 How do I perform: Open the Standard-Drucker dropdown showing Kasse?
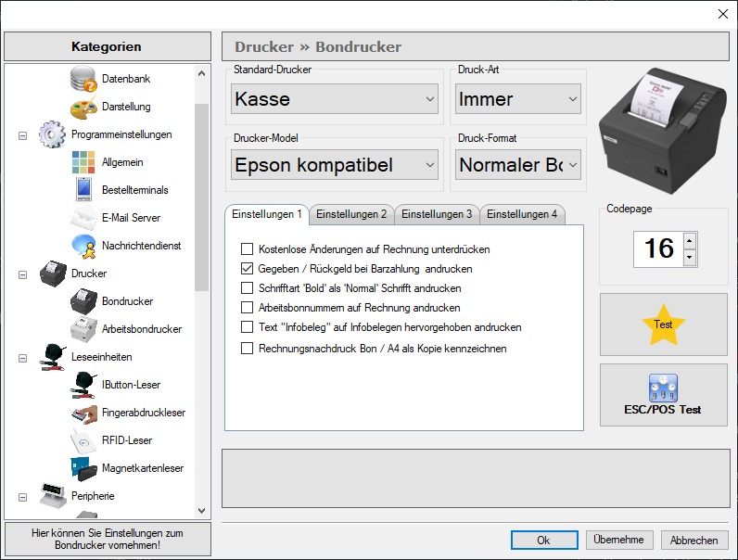[334, 99]
